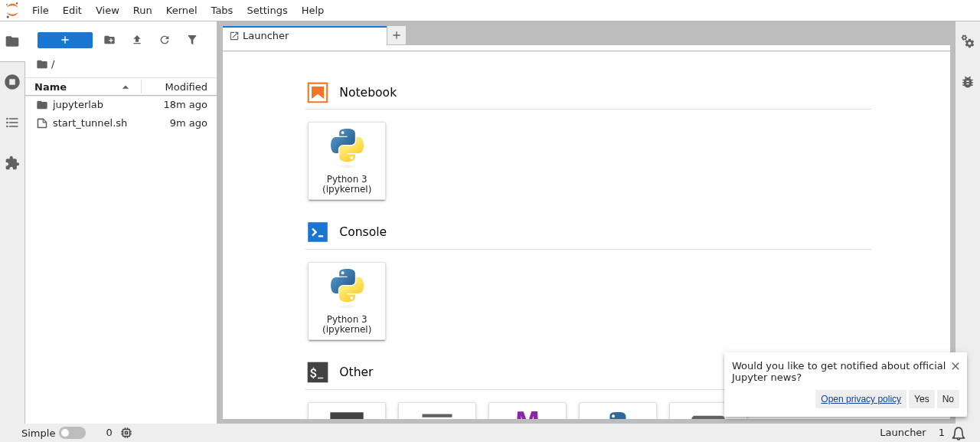This screenshot has height=442, width=980.
Task: Open the Debugger bug icon panel
Action: coord(968,82)
